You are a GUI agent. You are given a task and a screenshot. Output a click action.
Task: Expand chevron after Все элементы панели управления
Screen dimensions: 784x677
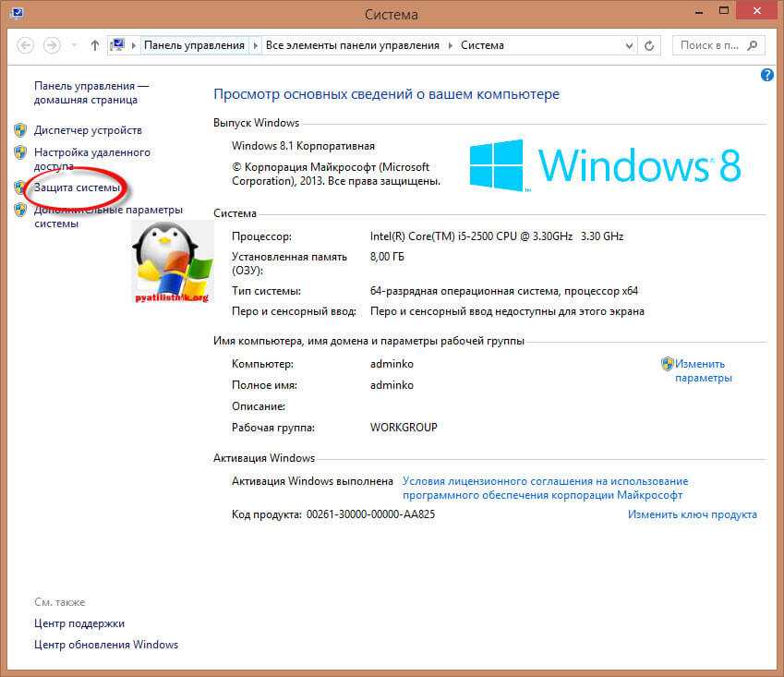[452, 45]
